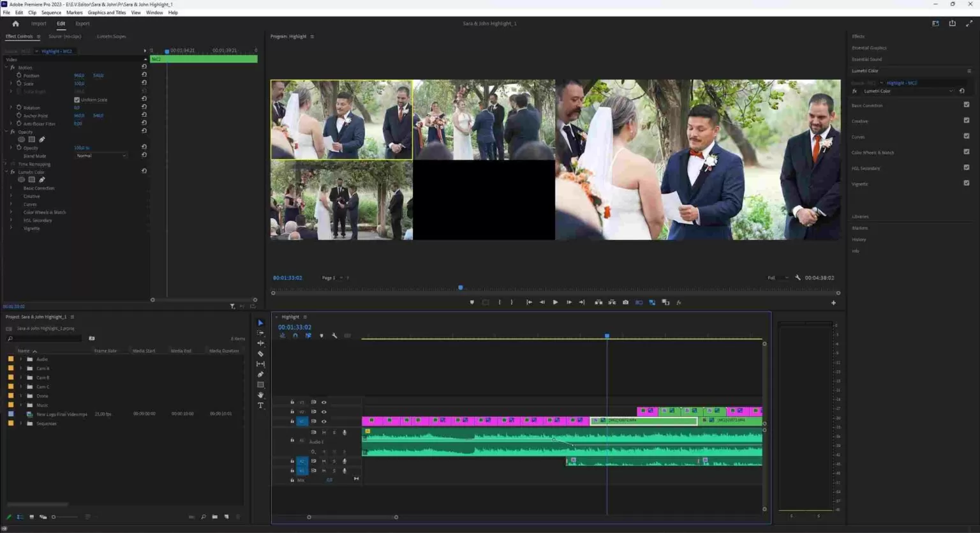Disable the Creative checkbox in Lumetri Color

click(x=966, y=121)
